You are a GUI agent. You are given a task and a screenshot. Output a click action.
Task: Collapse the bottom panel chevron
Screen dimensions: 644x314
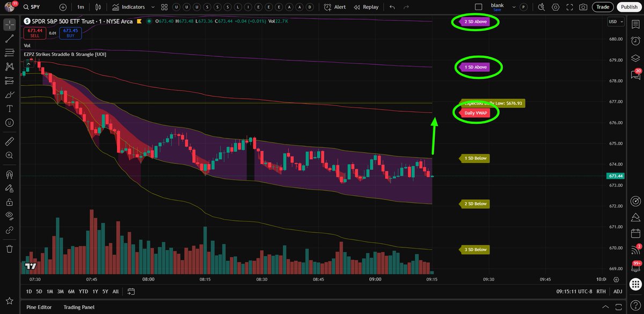click(604, 307)
